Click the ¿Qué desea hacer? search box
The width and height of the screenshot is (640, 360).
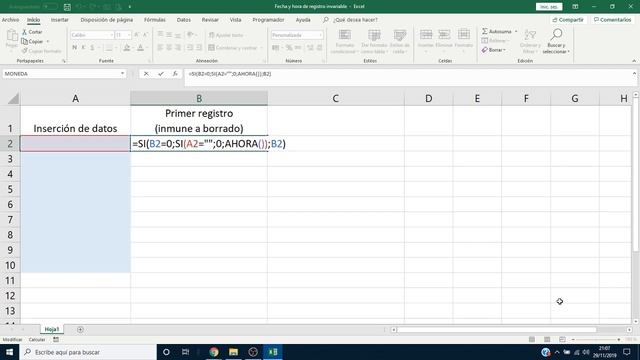tap(355, 20)
